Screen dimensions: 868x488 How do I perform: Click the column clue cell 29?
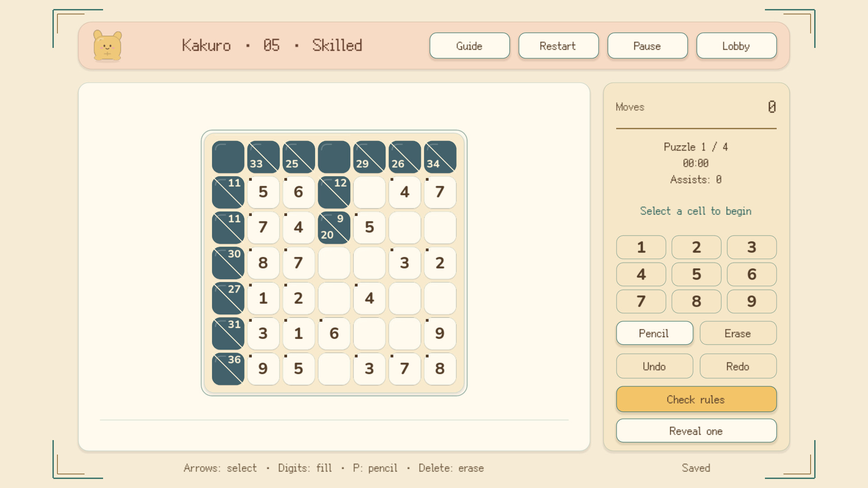pyautogui.click(x=369, y=157)
